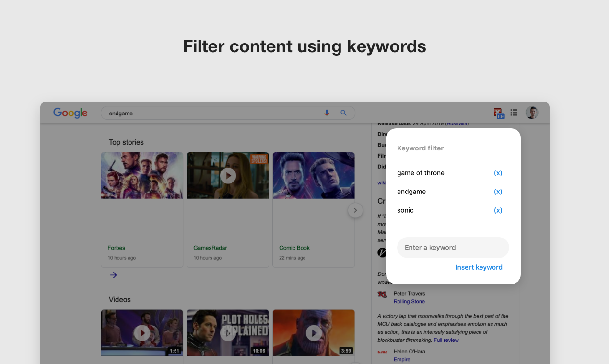Viewport: 609px width, 364px height.
Task: Remove the sonic keyword
Action: tap(498, 210)
